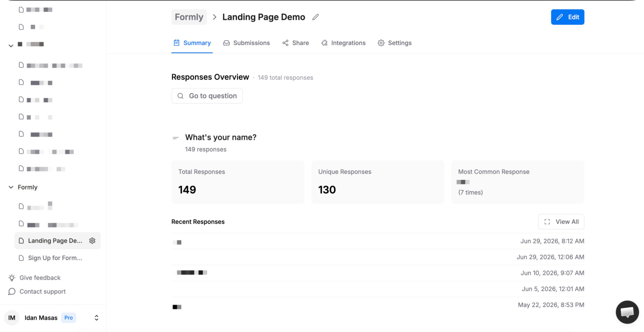The width and height of the screenshot is (644, 332).
Task: Click the Give feedback lightbulb icon
Action: click(x=12, y=278)
